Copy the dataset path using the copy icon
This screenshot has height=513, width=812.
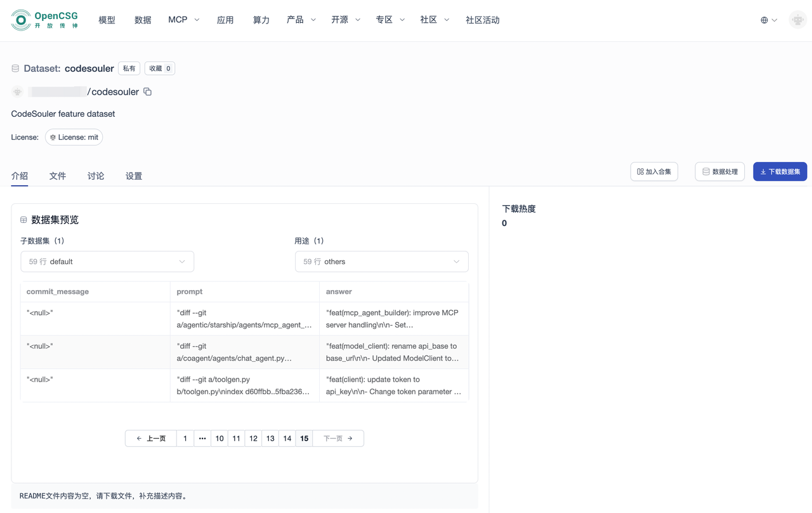(147, 91)
